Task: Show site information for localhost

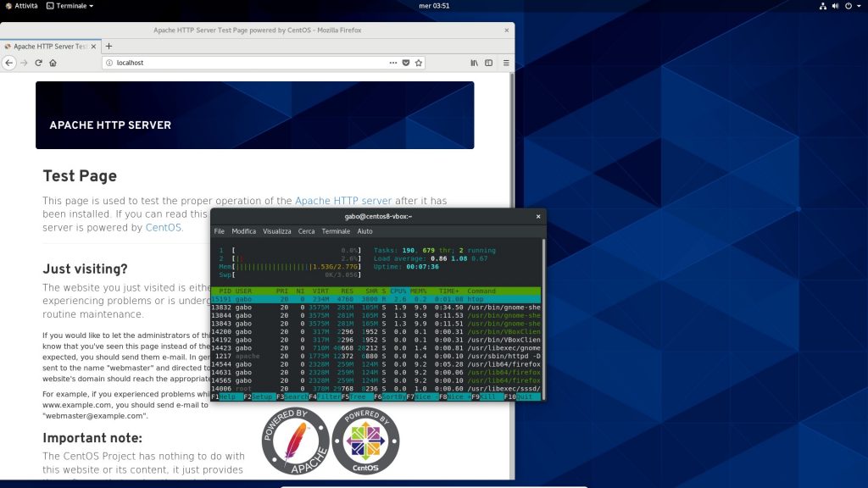Action: [109, 63]
